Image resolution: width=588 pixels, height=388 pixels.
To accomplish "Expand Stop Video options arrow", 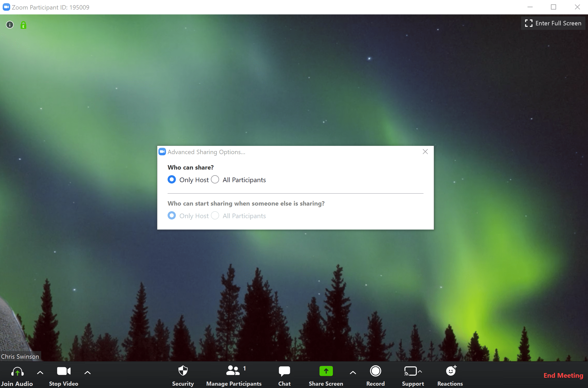I will click(86, 372).
